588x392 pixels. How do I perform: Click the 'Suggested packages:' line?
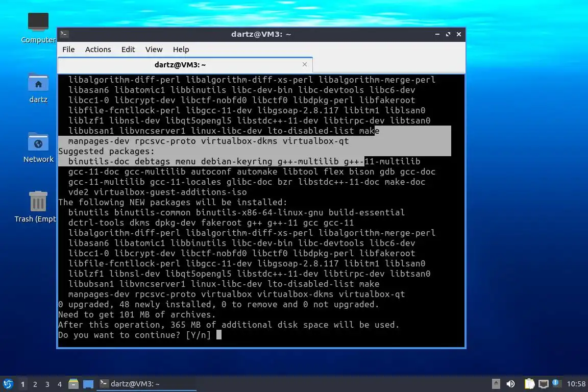[106, 151]
